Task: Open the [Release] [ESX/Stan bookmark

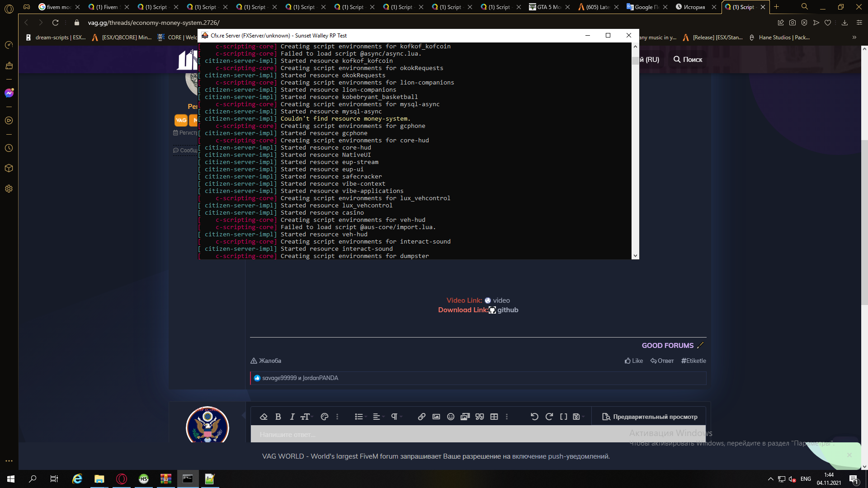Action: tap(712, 38)
